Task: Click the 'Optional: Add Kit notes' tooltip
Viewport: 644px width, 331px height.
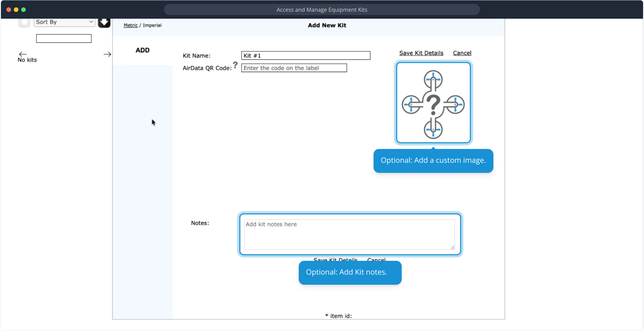Action: pos(350,272)
